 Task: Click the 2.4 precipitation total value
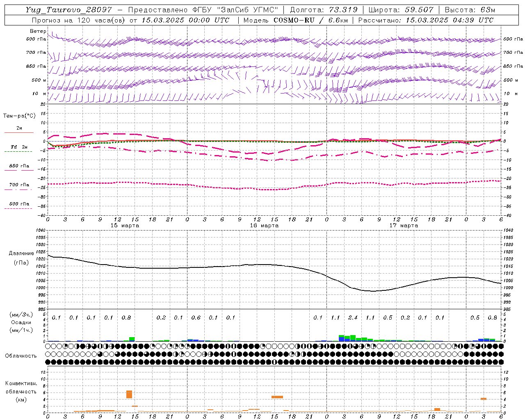coord(353,317)
